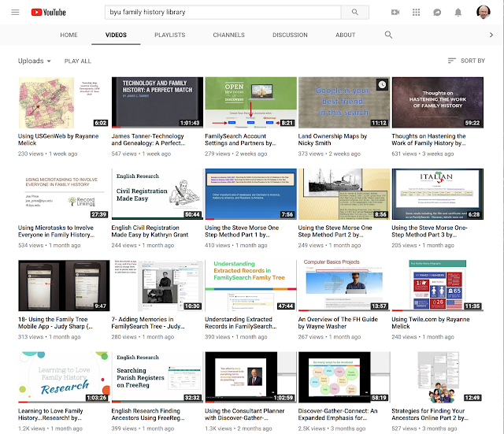Expand the Uploads dropdown
The height and width of the screenshot is (434, 504).
click(34, 61)
